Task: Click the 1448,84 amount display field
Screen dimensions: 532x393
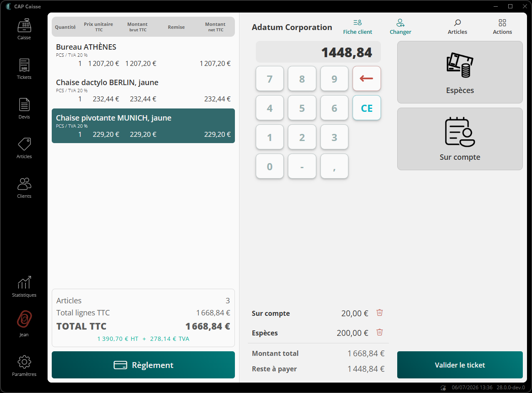Action: pyautogui.click(x=318, y=52)
